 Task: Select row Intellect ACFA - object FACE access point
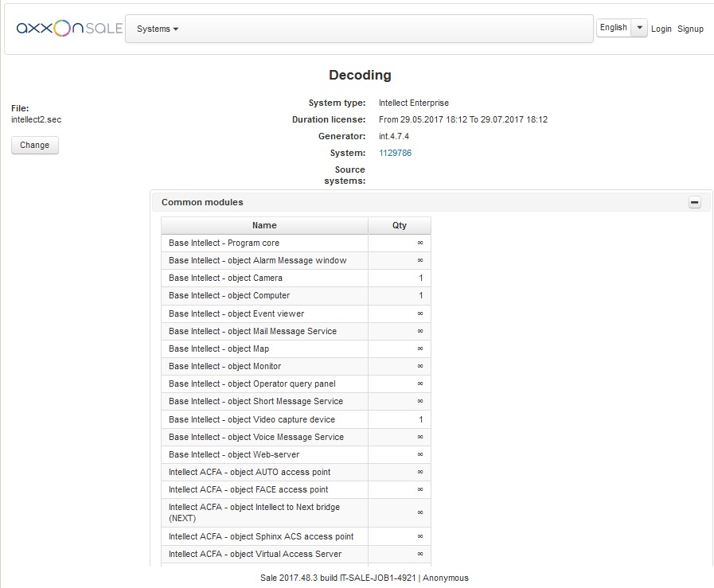pos(295,489)
